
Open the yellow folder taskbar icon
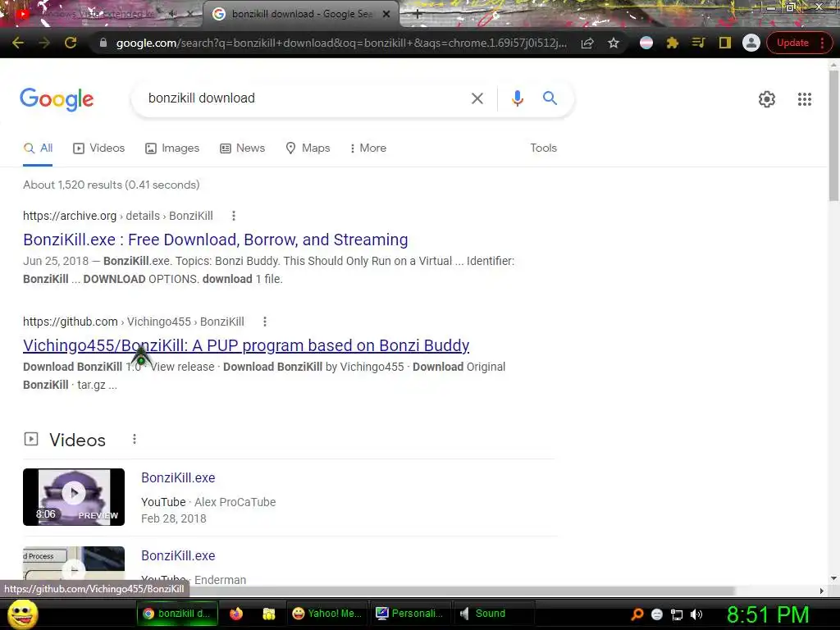pos(269,614)
